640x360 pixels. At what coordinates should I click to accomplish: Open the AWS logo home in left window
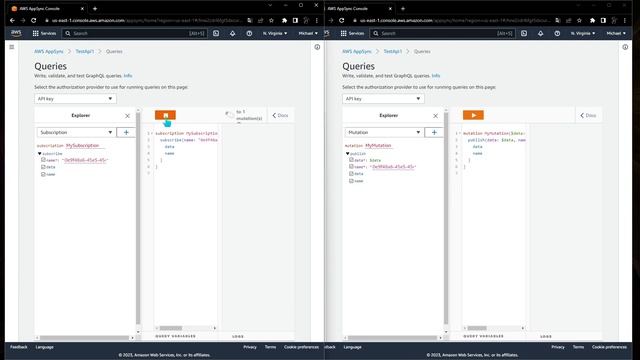(x=16, y=33)
